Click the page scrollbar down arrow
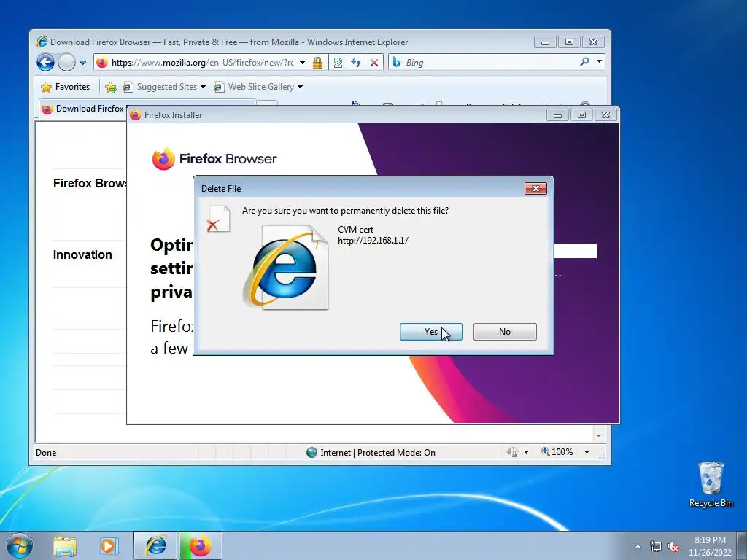 599,435
